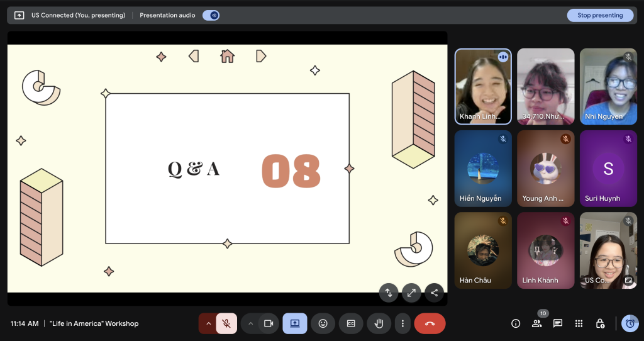
Task: Click the 08 slide number
Action: coord(291,171)
